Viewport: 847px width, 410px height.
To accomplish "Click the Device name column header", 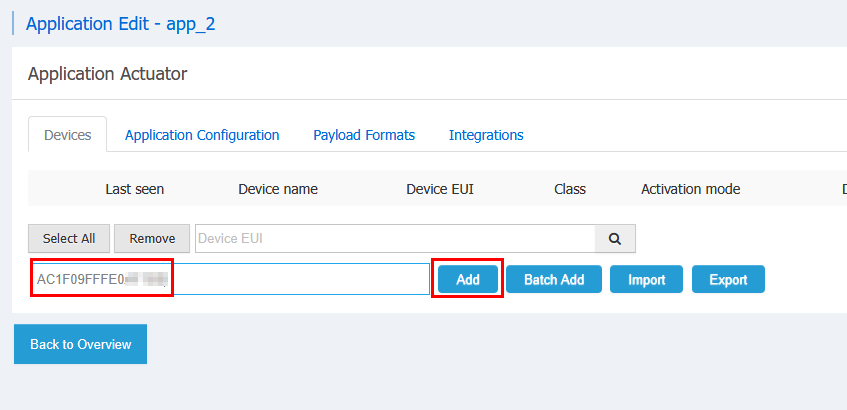I will coord(278,189).
